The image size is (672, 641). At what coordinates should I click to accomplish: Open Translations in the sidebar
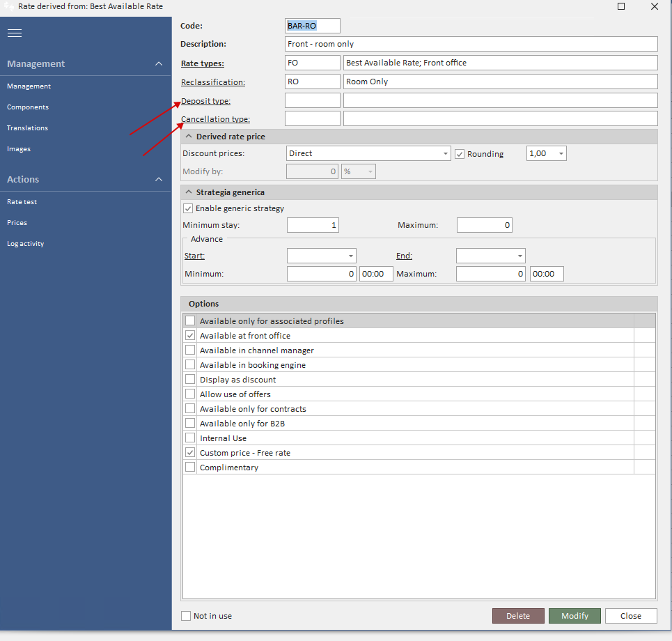(x=28, y=128)
